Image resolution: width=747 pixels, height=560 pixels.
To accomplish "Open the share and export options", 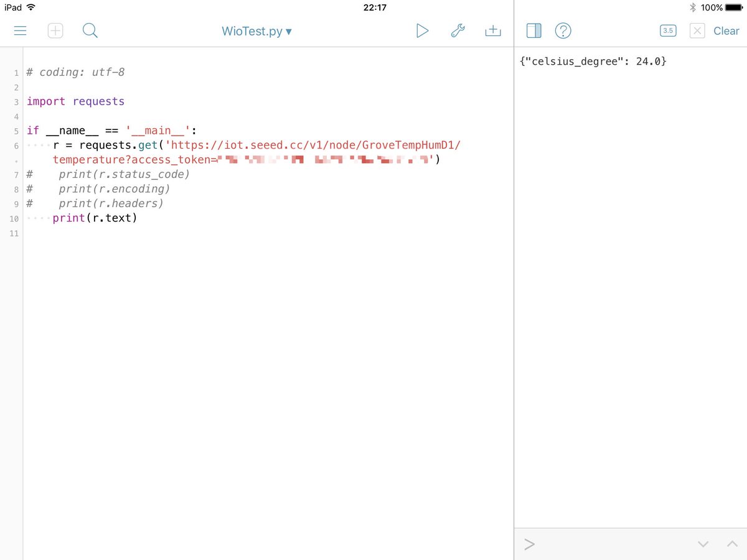I will [x=492, y=30].
